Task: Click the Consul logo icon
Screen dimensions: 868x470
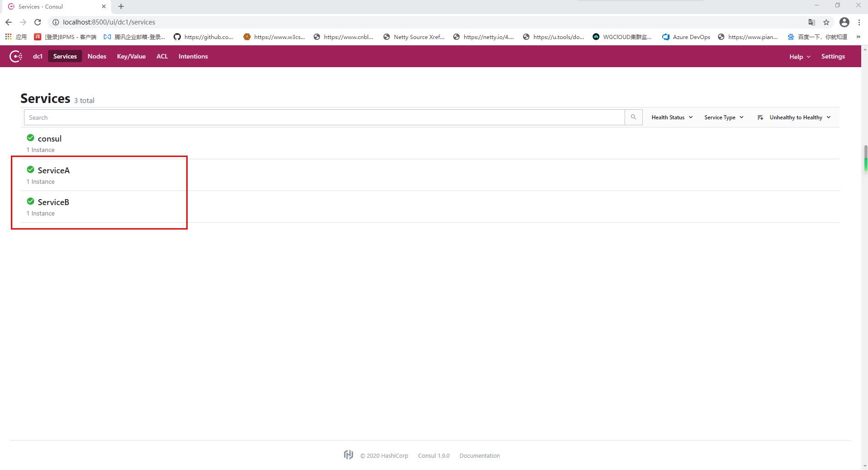Action: click(16, 56)
